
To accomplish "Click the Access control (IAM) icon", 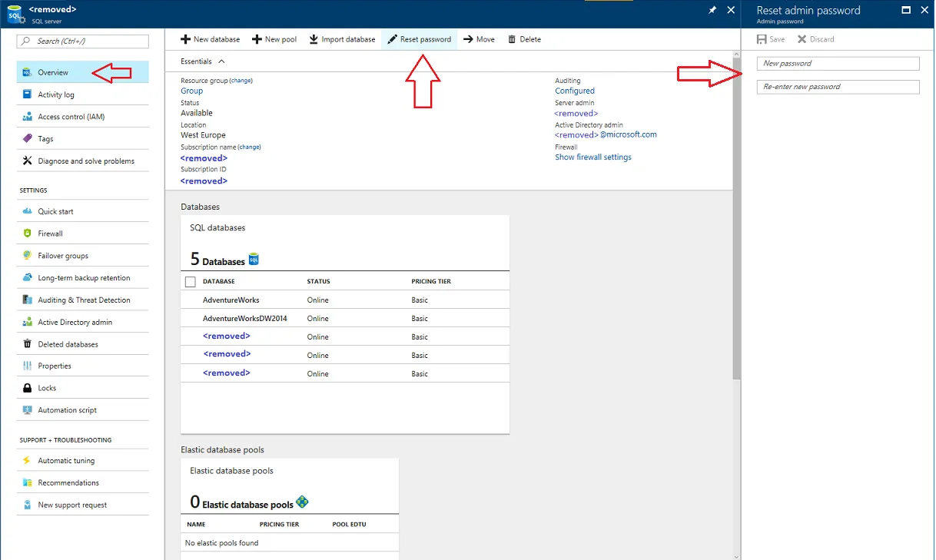I will (x=28, y=117).
